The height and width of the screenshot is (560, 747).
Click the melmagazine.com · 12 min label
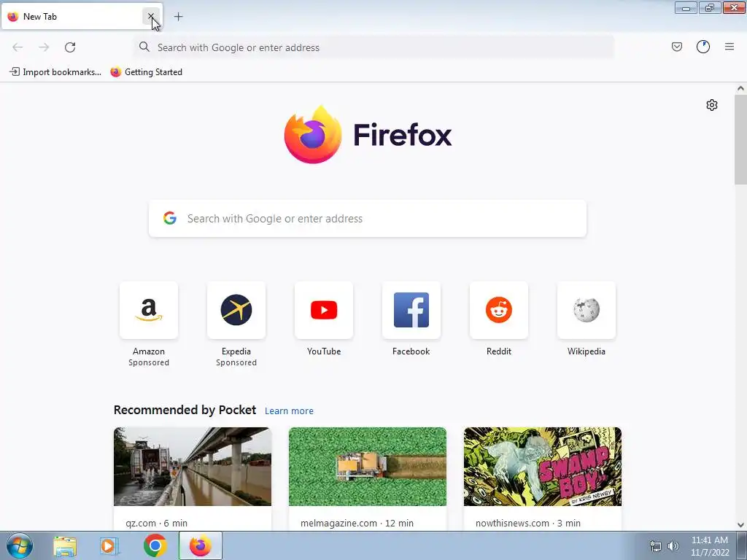point(357,523)
